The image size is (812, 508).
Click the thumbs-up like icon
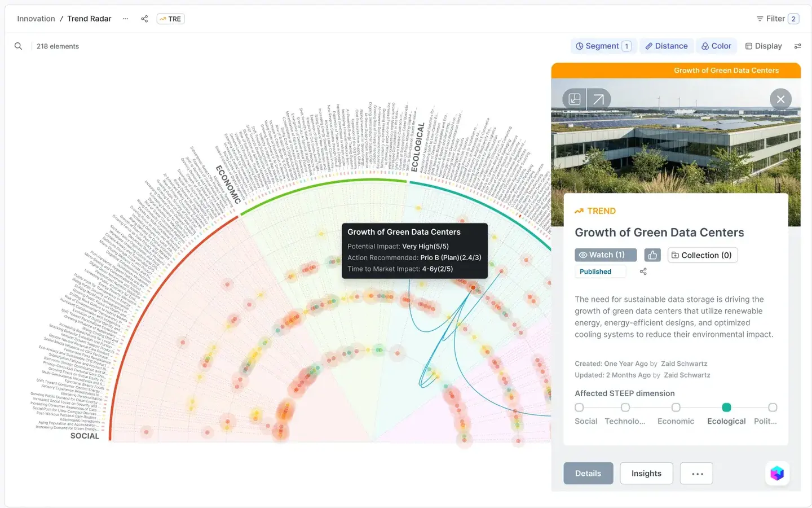point(652,255)
